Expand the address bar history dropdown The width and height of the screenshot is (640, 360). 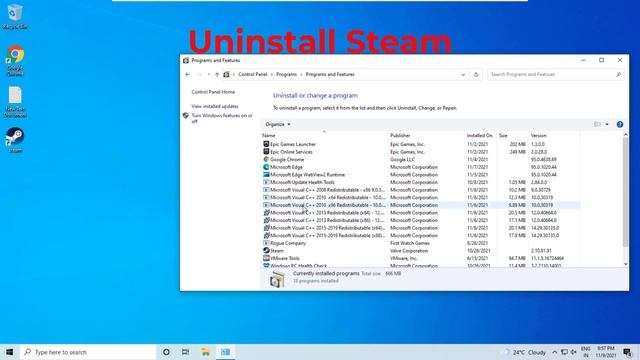tap(463, 75)
